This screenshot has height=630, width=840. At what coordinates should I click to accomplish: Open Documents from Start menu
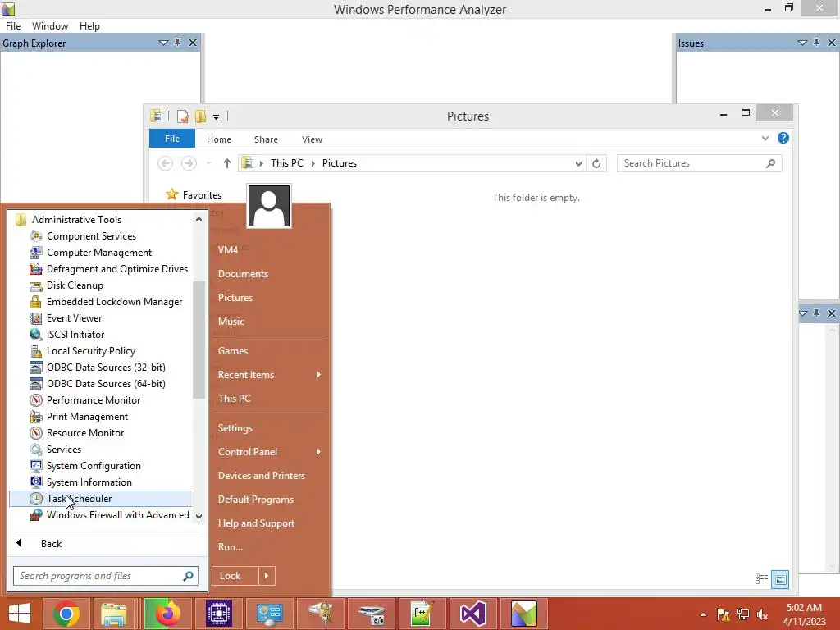click(x=243, y=274)
